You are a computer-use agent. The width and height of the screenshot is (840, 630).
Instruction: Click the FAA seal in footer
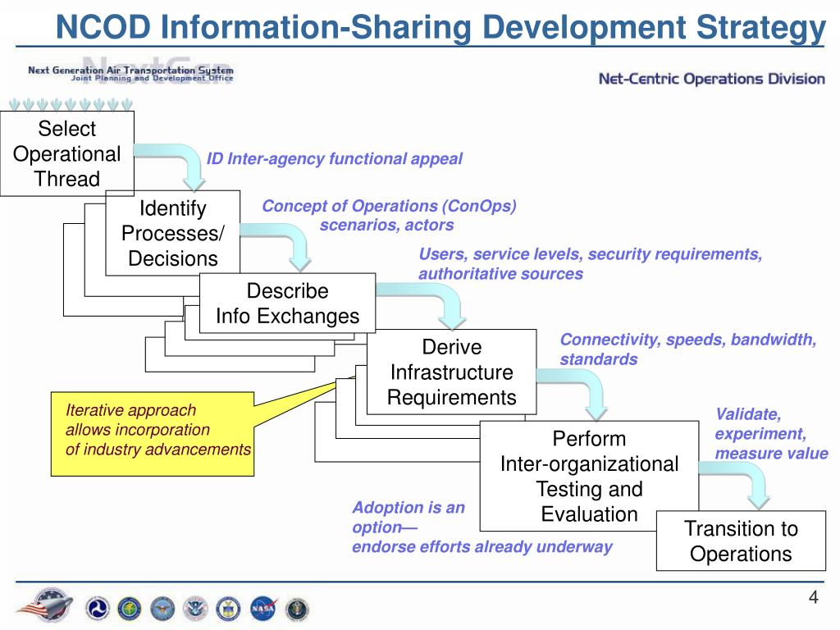click(130, 609)
